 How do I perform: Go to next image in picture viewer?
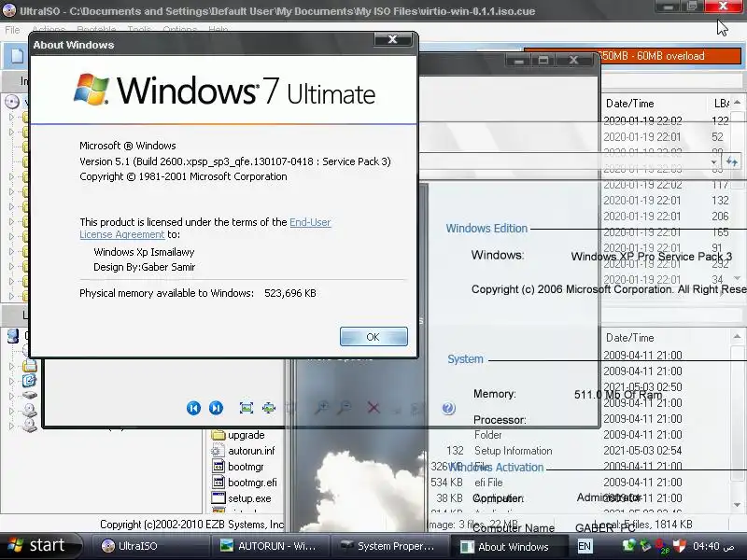point(216,408)
